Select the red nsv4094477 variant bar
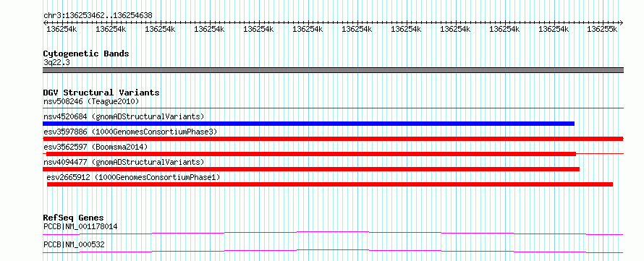The height and width of the screenshot is (261, 644). (311, 169)
